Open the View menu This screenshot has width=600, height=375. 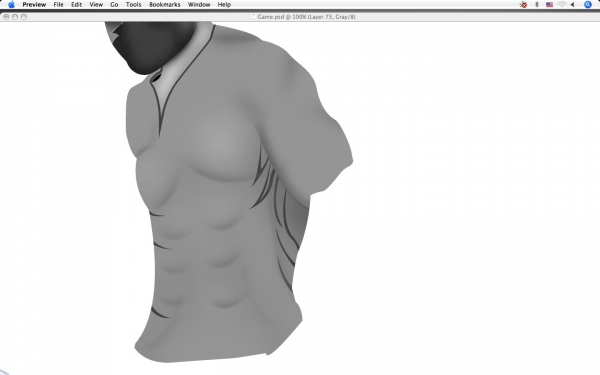tap(96, 5)
